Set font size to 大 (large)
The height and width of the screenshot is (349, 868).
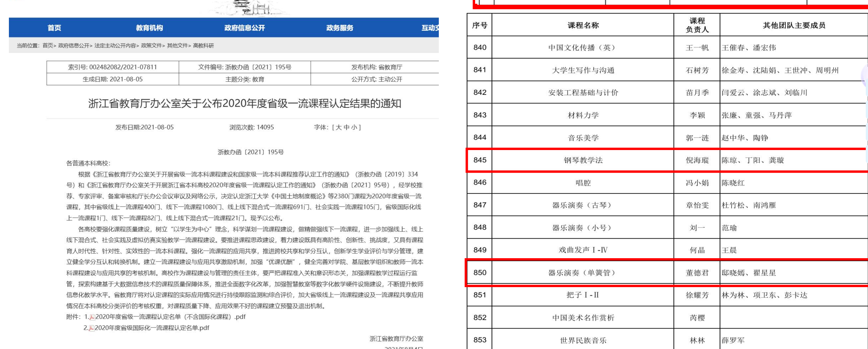[338, 127]
